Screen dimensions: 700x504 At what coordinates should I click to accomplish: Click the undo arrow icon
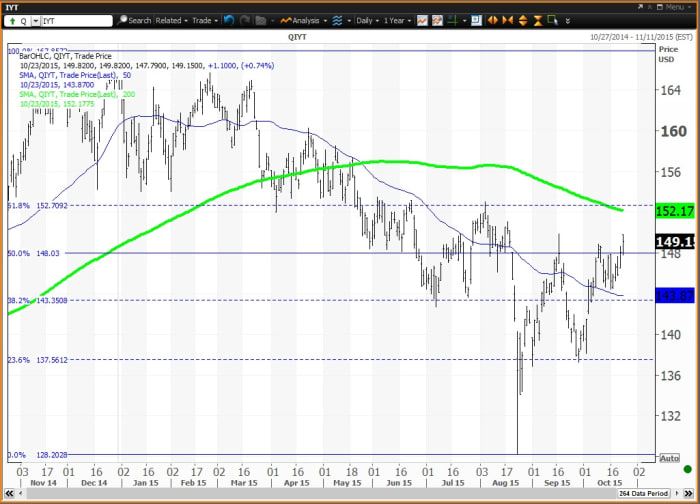pos(229,20)
